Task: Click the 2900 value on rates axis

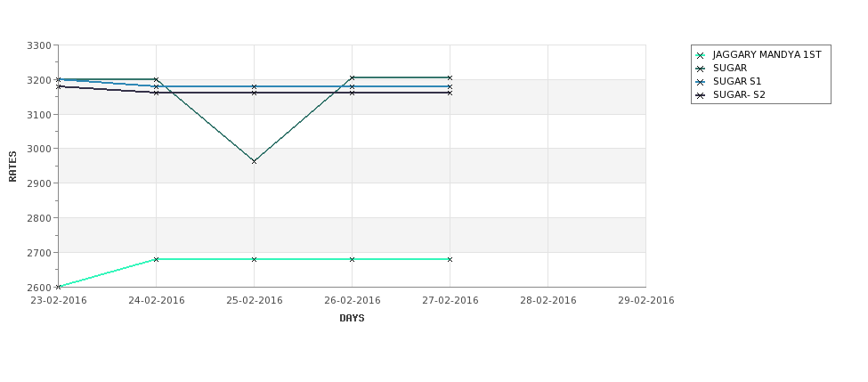Action: point(39,183)
